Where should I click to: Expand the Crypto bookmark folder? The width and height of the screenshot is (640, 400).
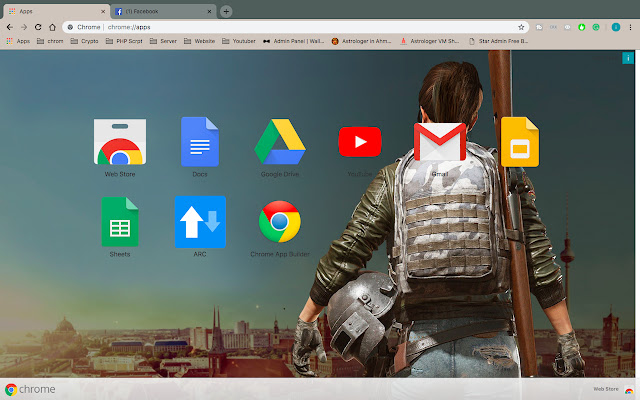pyautogui.click(x=84, y=41)
